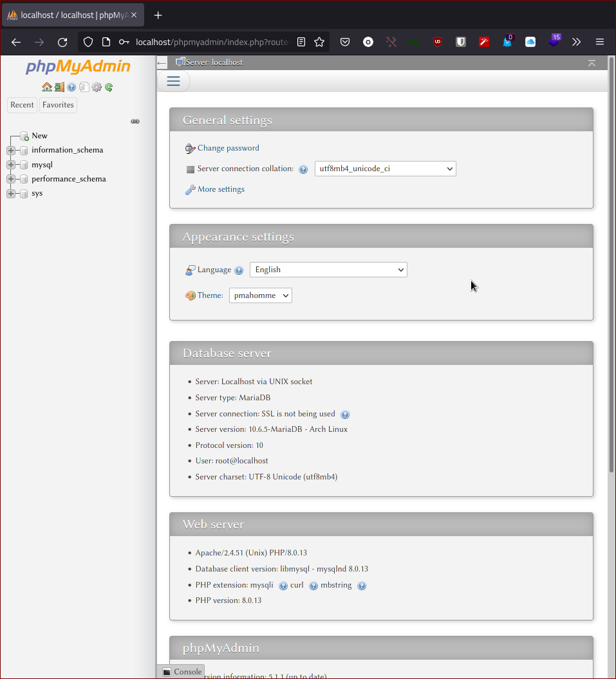Image resolution: width=616 pixels, height=679 pixels.
Task: Click the collapse top bar double-arrow icon
Action: 592,63
